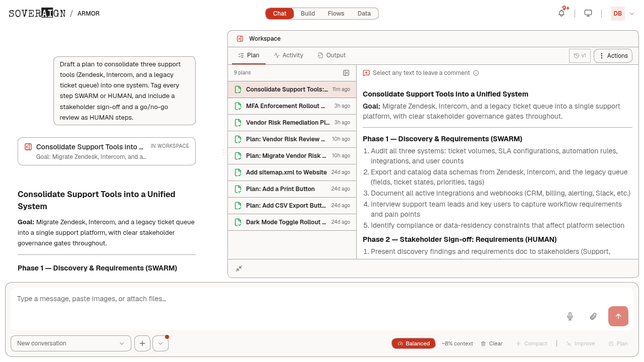
Task: Click the '9 plans' count label
Action: (242, 73)
